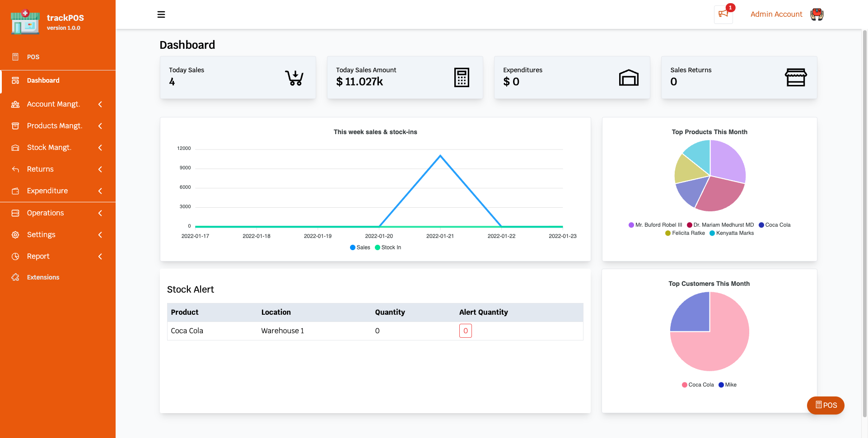The image size is (868, 438).
Task: Open the Products Mangt. menu item
Action: point(54,126)
